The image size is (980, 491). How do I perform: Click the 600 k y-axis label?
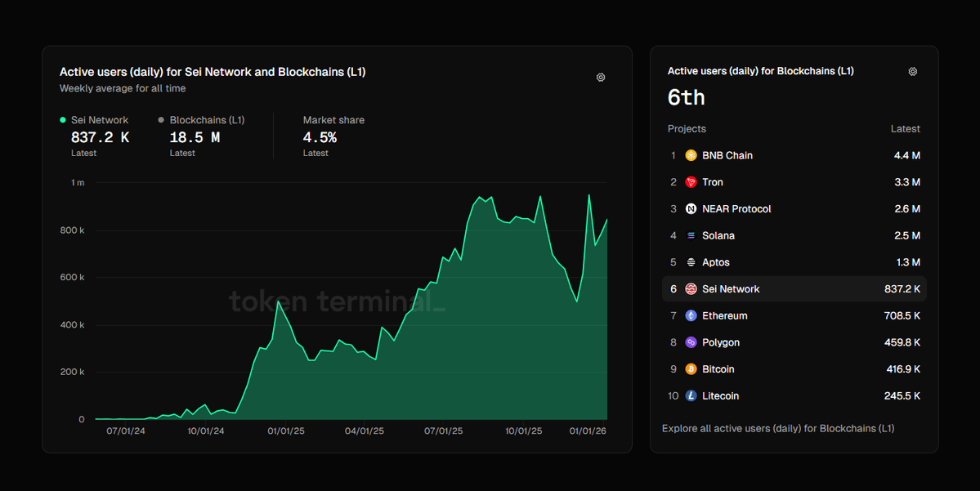pyautogui.click(x=73, y=277)
